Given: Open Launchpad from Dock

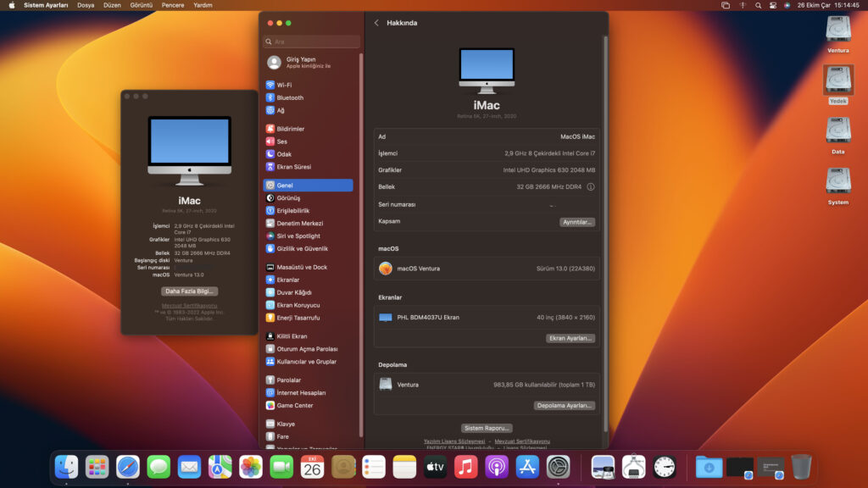Looking at the screenshot, I should (97, 467).
